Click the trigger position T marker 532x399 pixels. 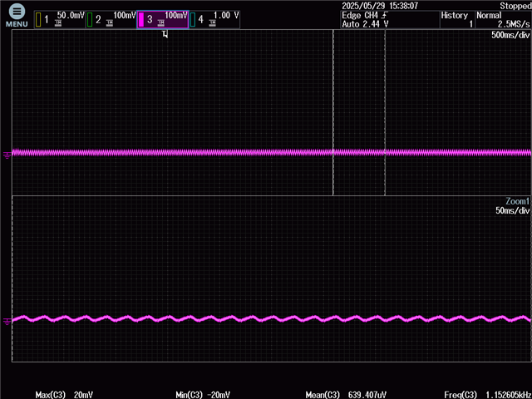pyautogui.click(x=165, y=34)
